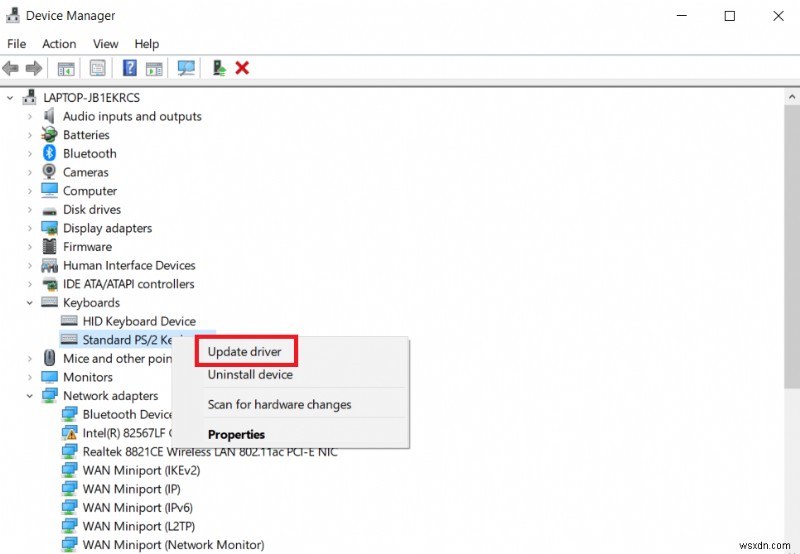Click the Forward arrow toolbar icon
The width and height of the screenshot is (800, 554).
34,68
